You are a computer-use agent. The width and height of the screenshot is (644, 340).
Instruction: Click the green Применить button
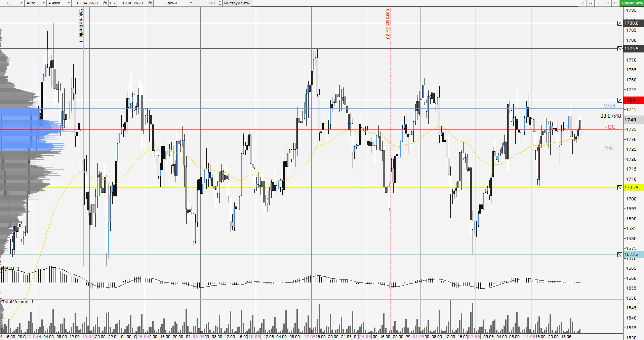point(632,3)
